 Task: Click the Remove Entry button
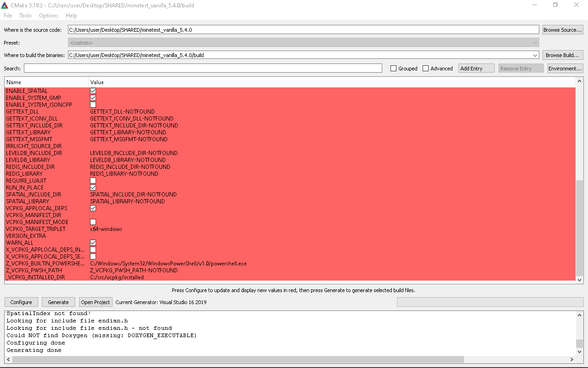tap(521, 68)
